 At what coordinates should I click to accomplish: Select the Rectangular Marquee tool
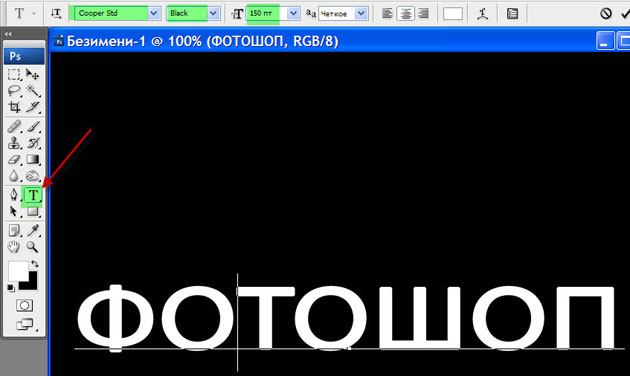[x=14, y=75]
